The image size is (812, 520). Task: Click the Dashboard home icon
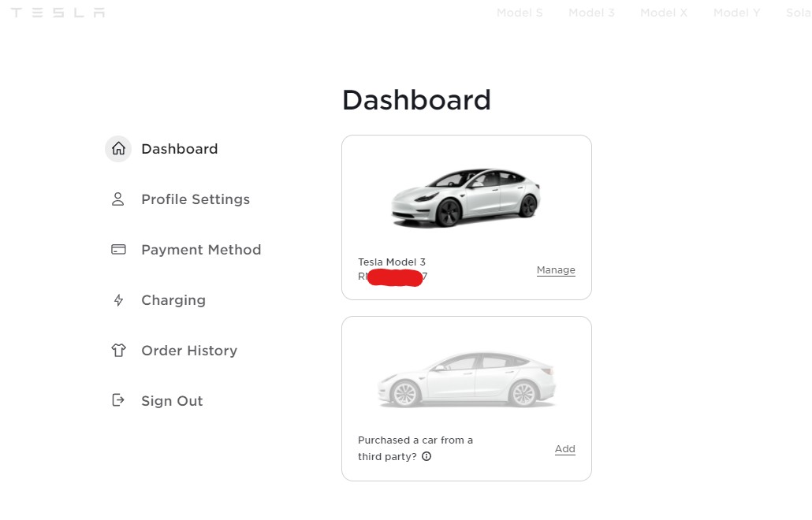click(118, 148)
